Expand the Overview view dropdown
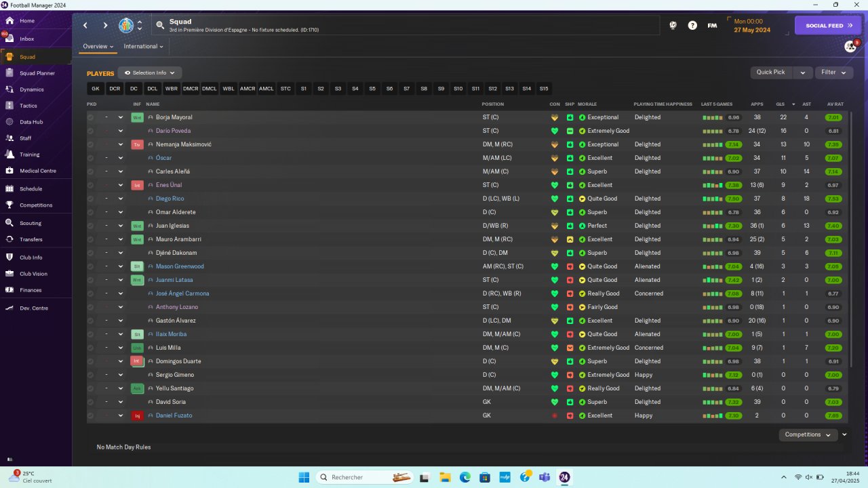The width and height of the screenshot is (868, 488). [x=98, y=47]
